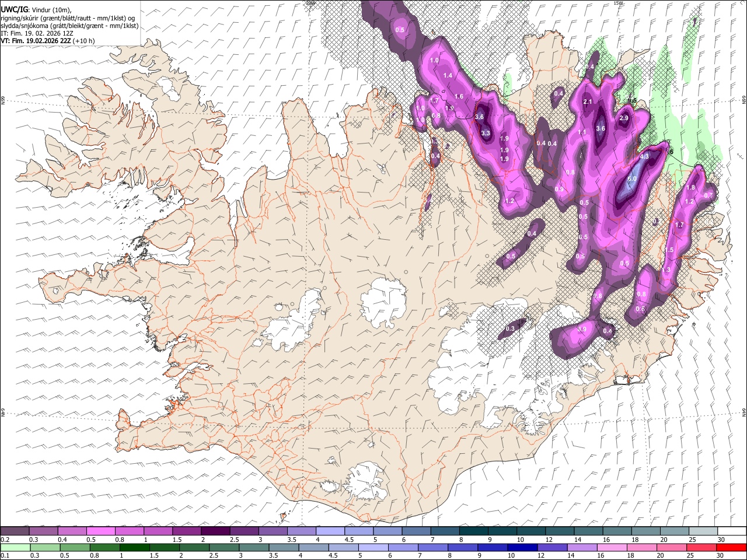
Task: Select the violet swatch after 12, lower row
Action: 551,547
